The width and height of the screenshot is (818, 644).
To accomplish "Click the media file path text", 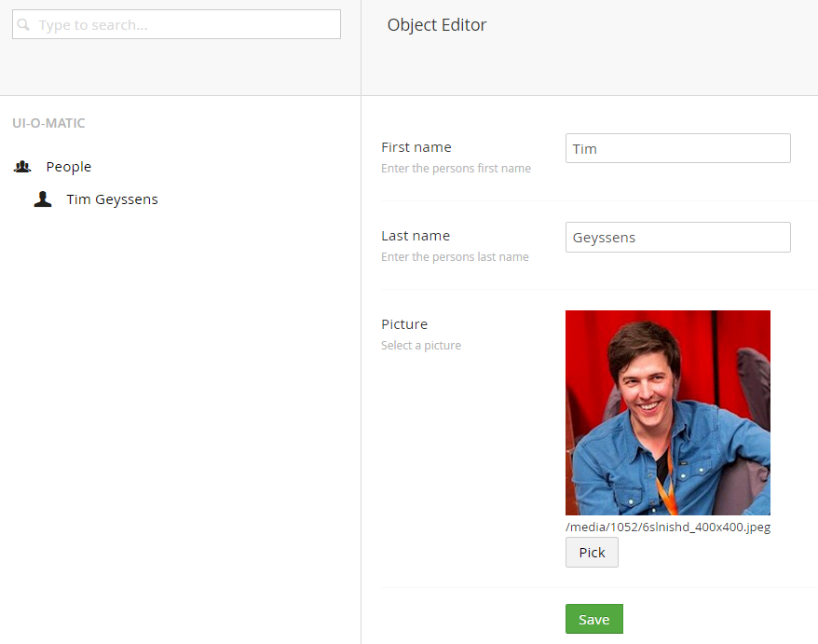I will click(x=668, y=528).
